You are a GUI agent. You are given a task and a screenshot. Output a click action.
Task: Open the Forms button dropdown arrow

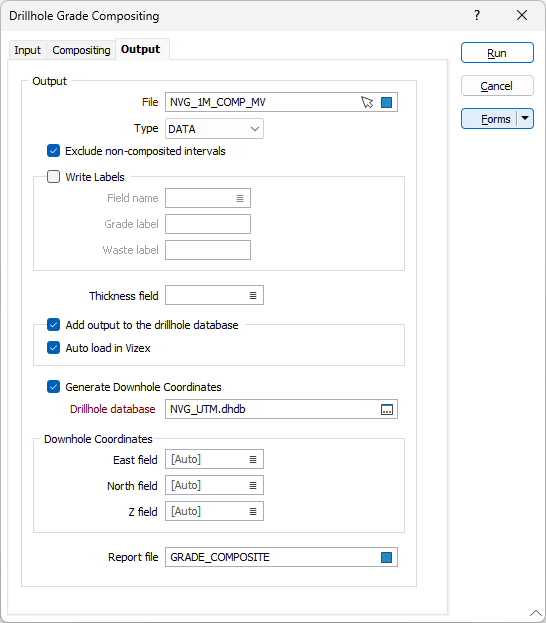(525, 118)
